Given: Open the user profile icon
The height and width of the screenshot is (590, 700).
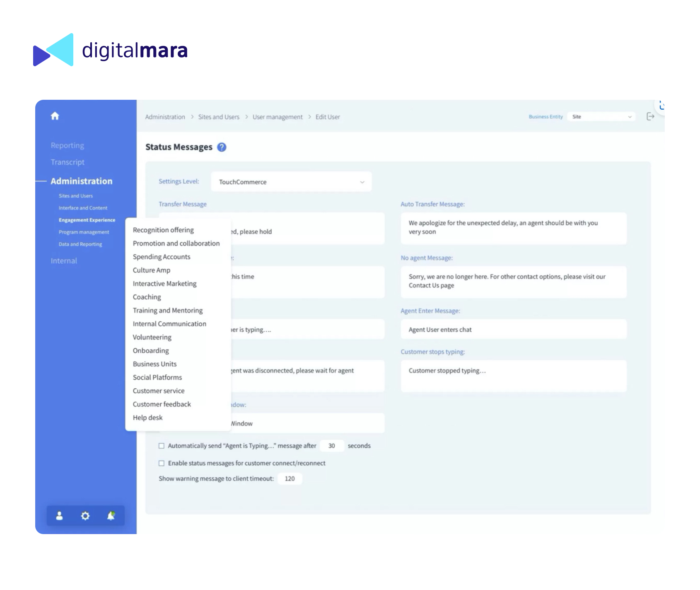Looking at the screenshot, I should point(59,516).
